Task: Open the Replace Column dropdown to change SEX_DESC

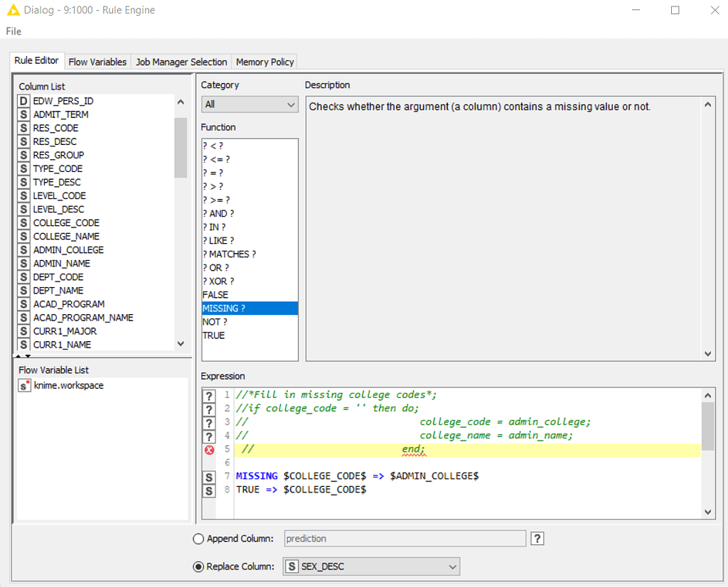Action: click(452, 566)
